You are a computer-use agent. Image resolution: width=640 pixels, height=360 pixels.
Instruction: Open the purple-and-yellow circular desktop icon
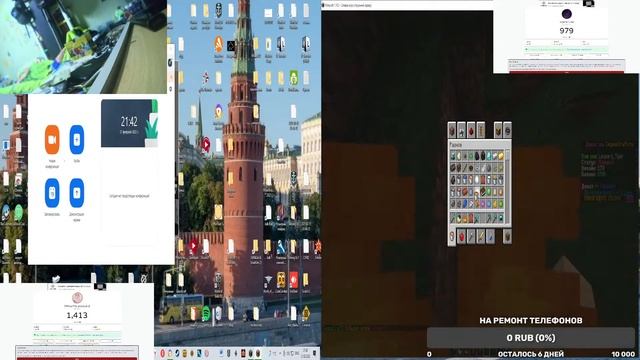click(x=219, y=111)
